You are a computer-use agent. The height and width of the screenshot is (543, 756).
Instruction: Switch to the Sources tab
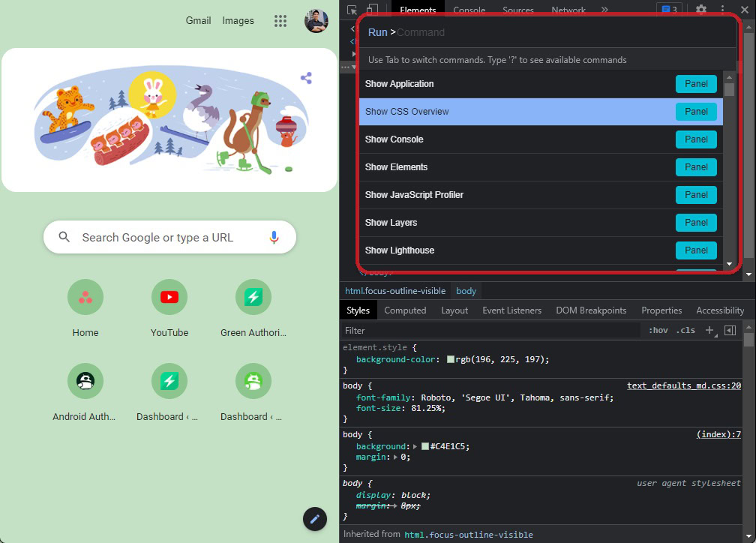(x=517, y=10)
